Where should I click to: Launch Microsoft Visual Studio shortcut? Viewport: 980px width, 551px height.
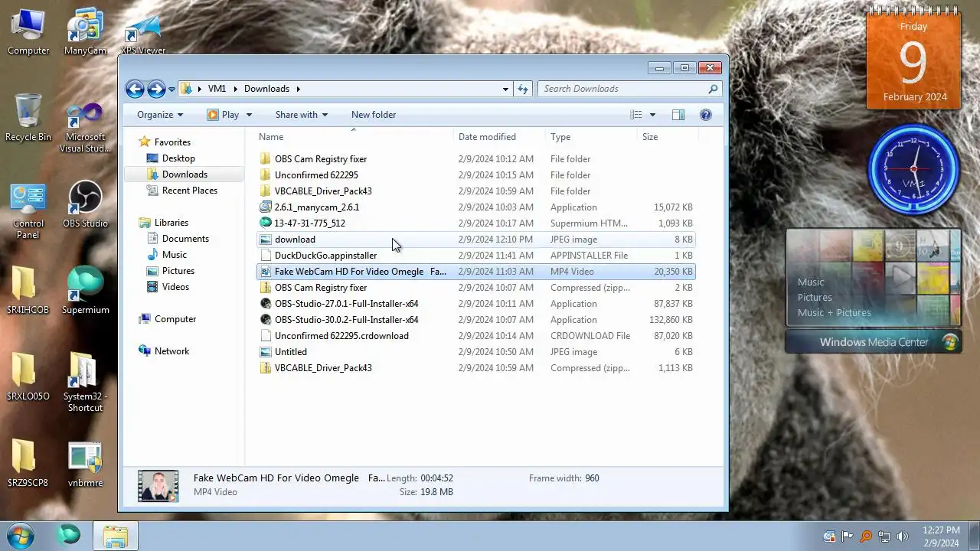[x=85, y=128]
